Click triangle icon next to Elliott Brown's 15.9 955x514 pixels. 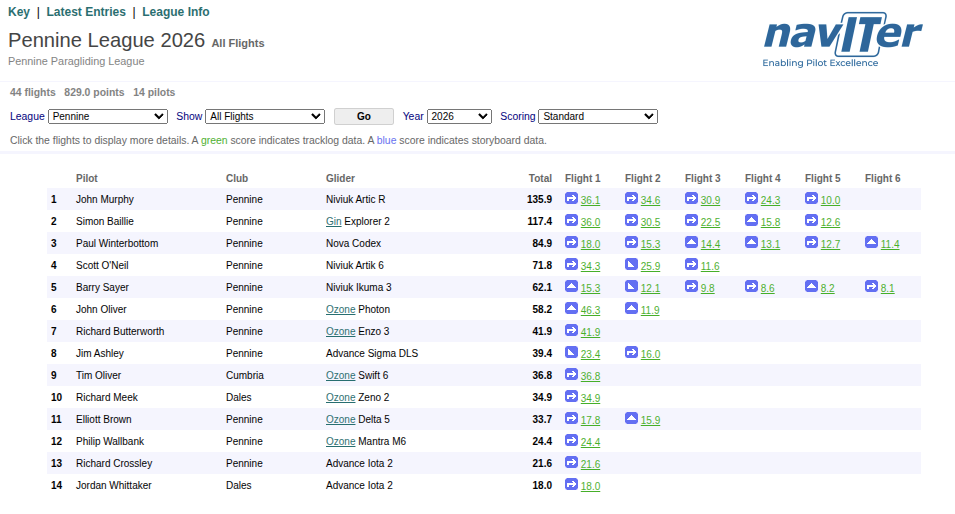631,418
